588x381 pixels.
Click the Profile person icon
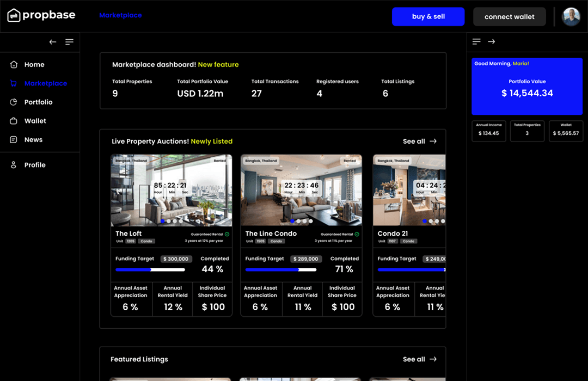(x=14, y=165)
